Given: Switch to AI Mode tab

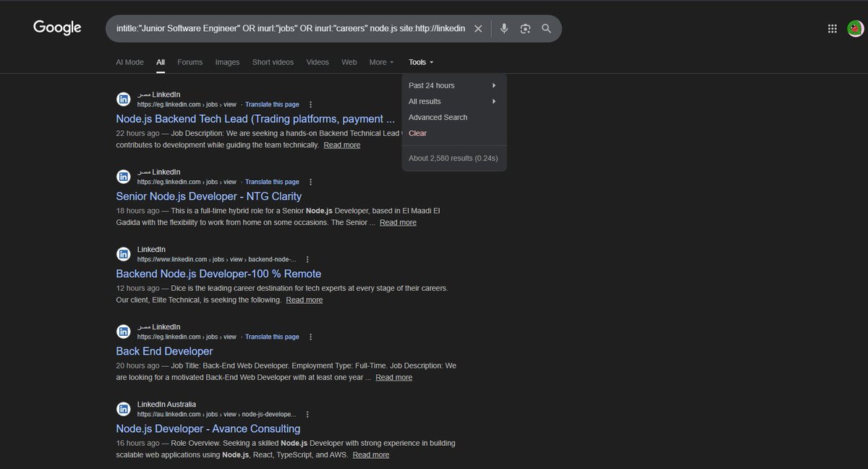Looking at the screenshot, I should (129, 62).
